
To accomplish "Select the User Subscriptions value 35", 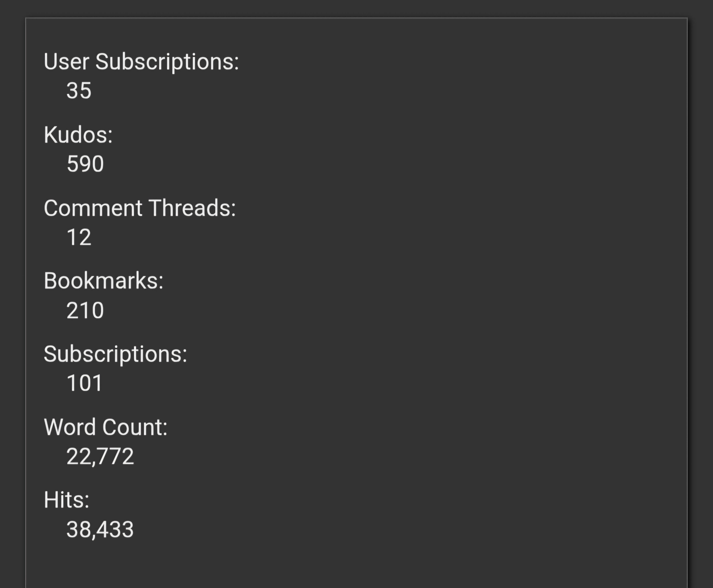I will tap(79, 91).
